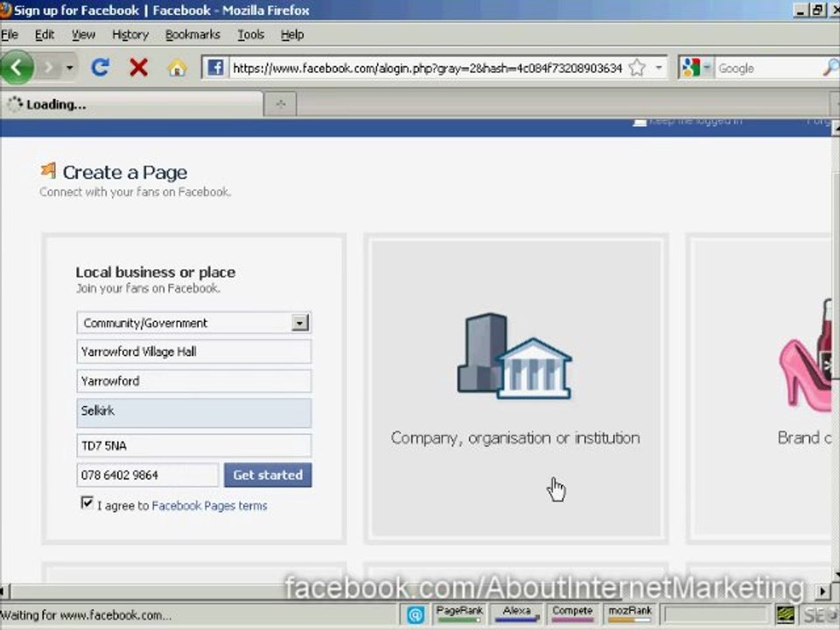Click the Compete status bar indicator
840x630 pixels.
[572, 614]
